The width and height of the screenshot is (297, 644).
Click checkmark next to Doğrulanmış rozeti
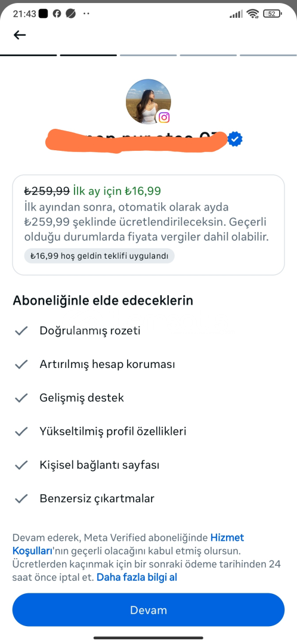click(x=21, y=330)
